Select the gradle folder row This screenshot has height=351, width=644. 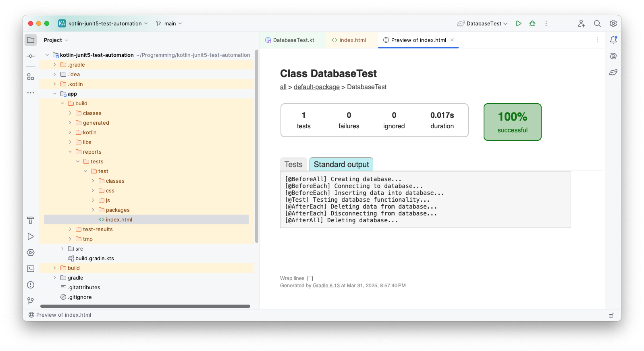coord(146,278)
